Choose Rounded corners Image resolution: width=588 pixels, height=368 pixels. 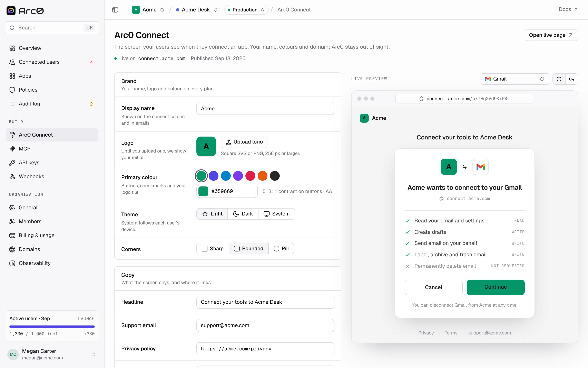(248, 248)
